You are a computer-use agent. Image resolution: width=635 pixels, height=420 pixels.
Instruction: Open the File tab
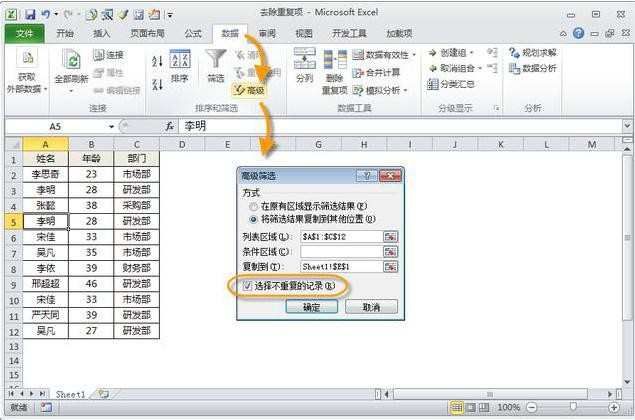tap(24, 33)
